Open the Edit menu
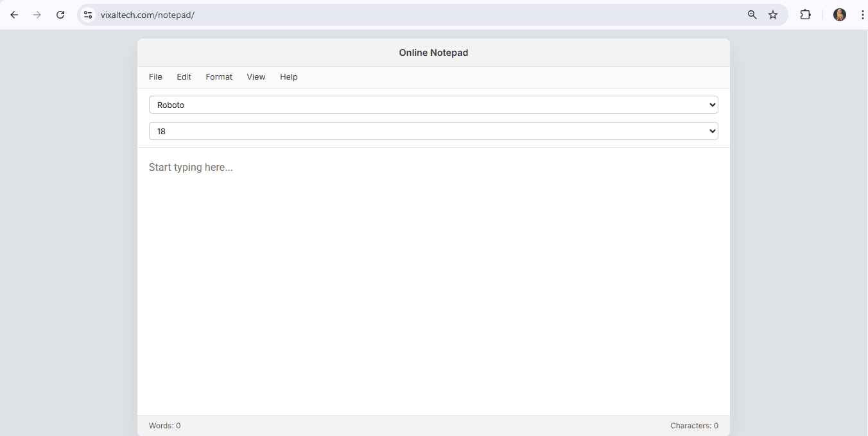 (184, 76)
